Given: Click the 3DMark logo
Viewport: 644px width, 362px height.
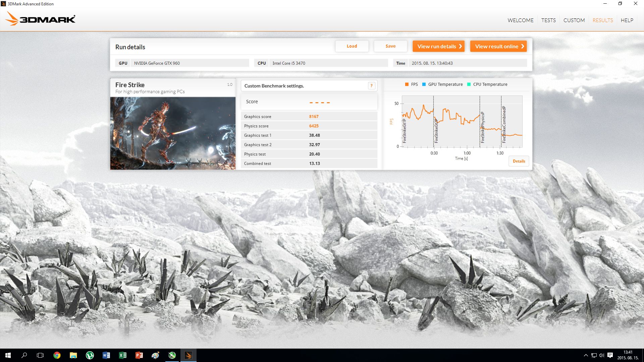Looking at the screenshot, I should tap(40, 19).
